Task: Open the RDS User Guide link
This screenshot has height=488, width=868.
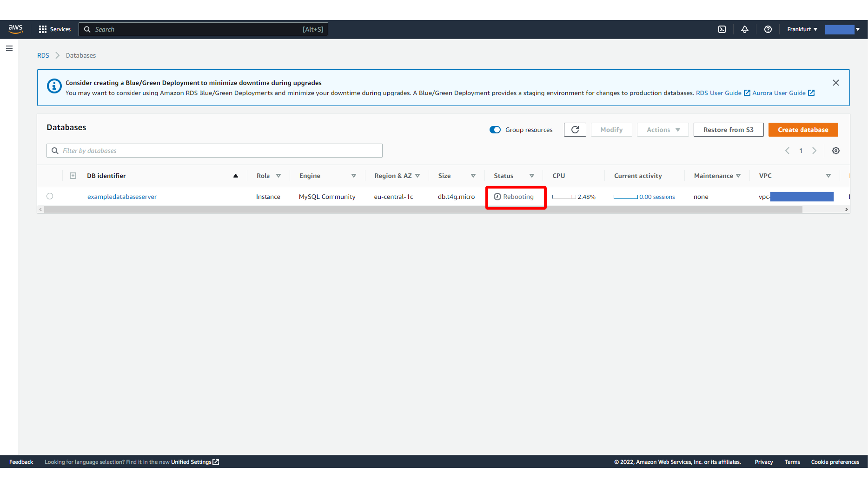Action: (723, 93)
